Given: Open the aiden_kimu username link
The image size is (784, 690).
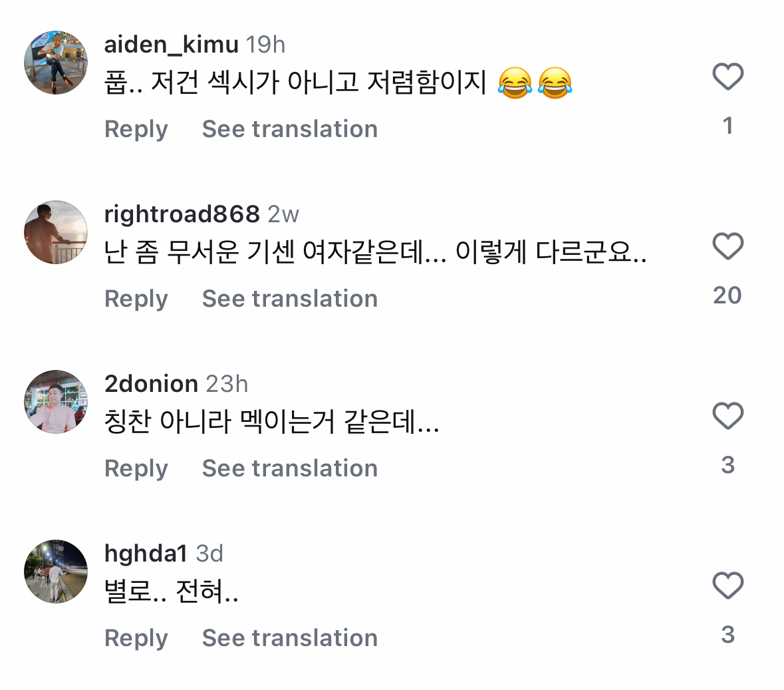Looking at the screenshot, I should click(171, 45).
